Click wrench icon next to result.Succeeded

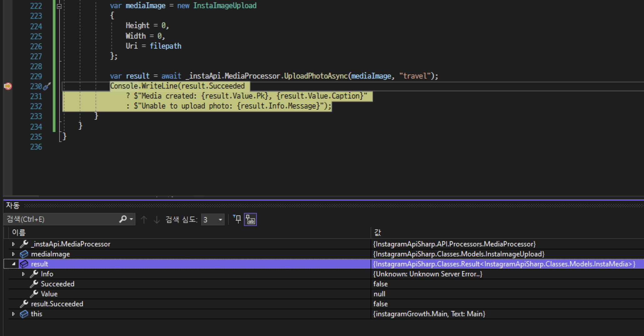tap(24, 304)
